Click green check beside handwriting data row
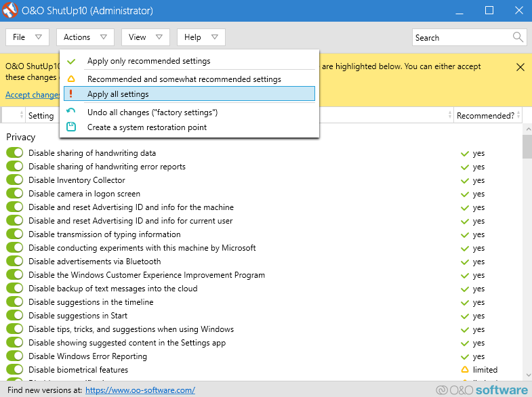The width and height of the screenshot is (532, 397). pyautogui.click(x=465, y=154)
